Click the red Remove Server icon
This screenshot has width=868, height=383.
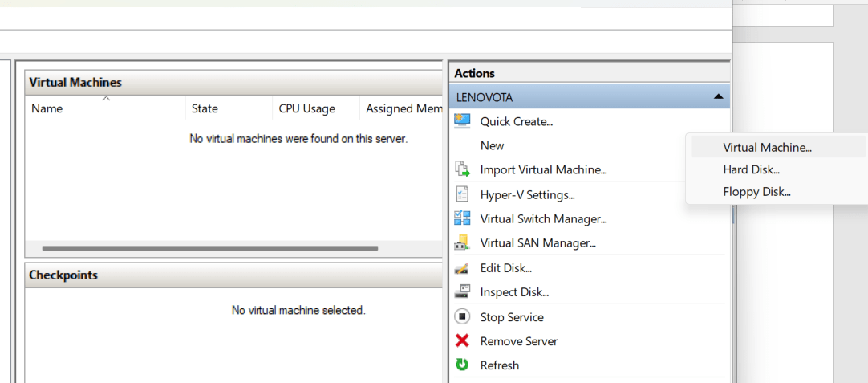click(462, 341)
